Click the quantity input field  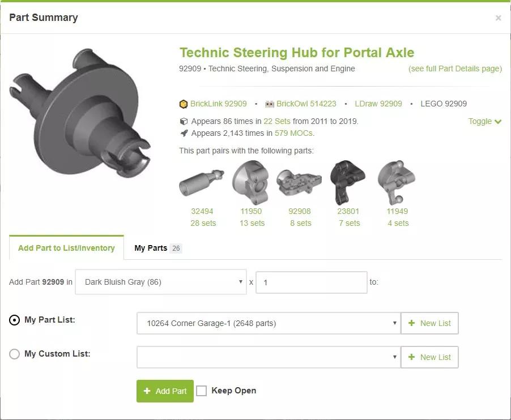(312, 282)
